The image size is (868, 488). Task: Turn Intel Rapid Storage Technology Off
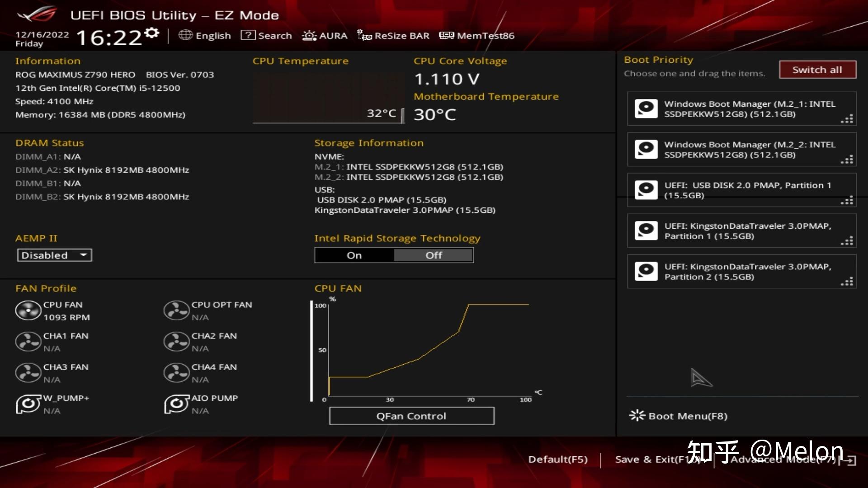click(434, 255)
